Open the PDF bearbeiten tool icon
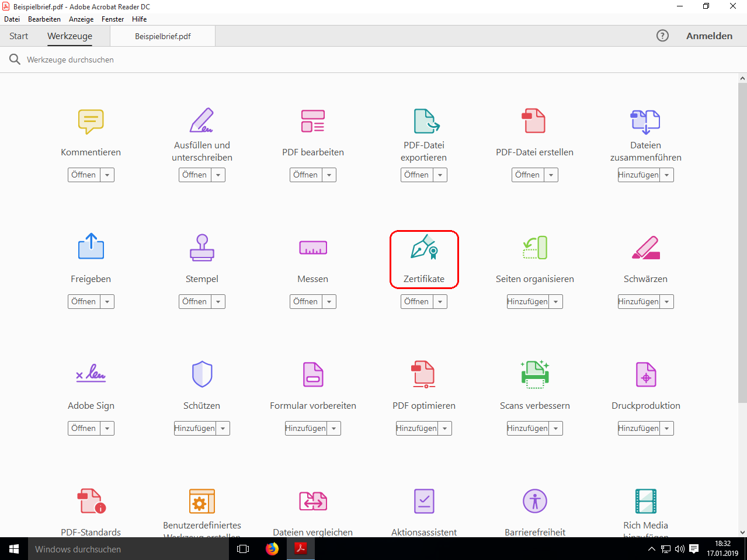Image resolution: width=747 pixels, height=560 pixels. [x=312, y=121]
